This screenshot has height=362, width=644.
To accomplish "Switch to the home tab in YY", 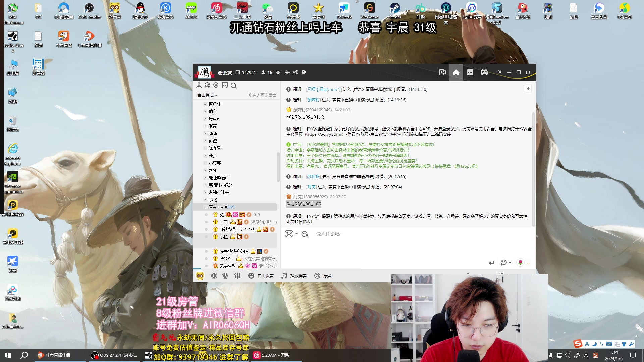I will click(x=456, y=72).
